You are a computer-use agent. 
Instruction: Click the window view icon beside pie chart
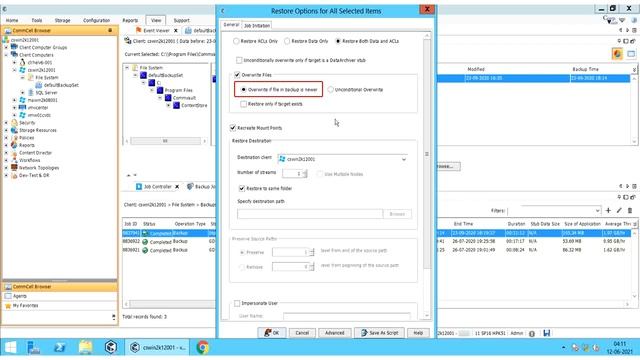[631, 54]
